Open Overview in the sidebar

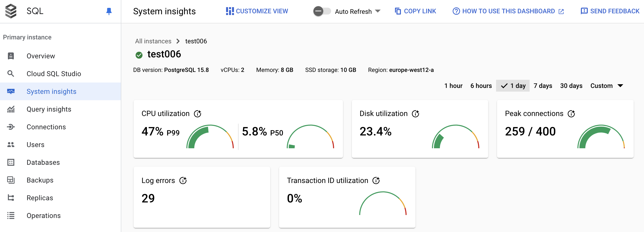(x=60, y=56)
